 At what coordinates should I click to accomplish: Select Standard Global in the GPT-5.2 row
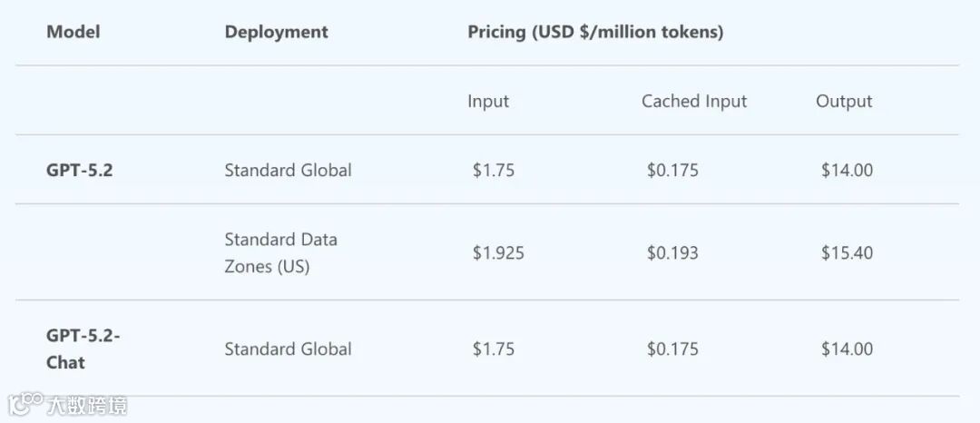pyautogui.click(x=288, y=170)
